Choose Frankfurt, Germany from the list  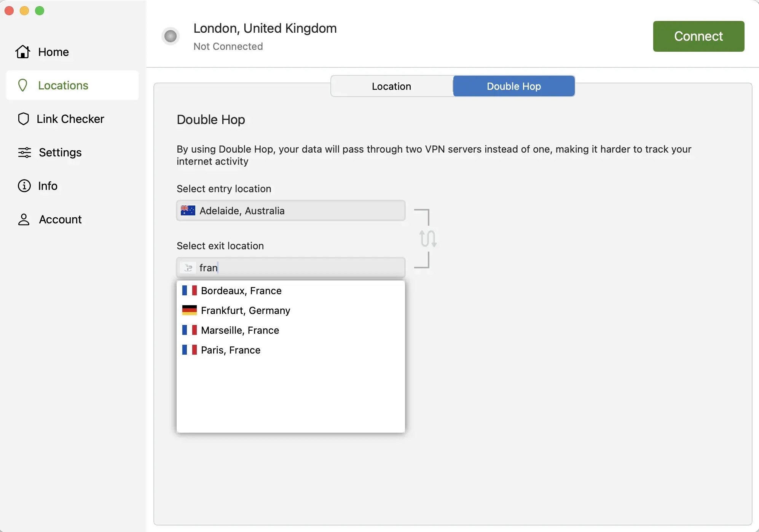pos(291,311)
